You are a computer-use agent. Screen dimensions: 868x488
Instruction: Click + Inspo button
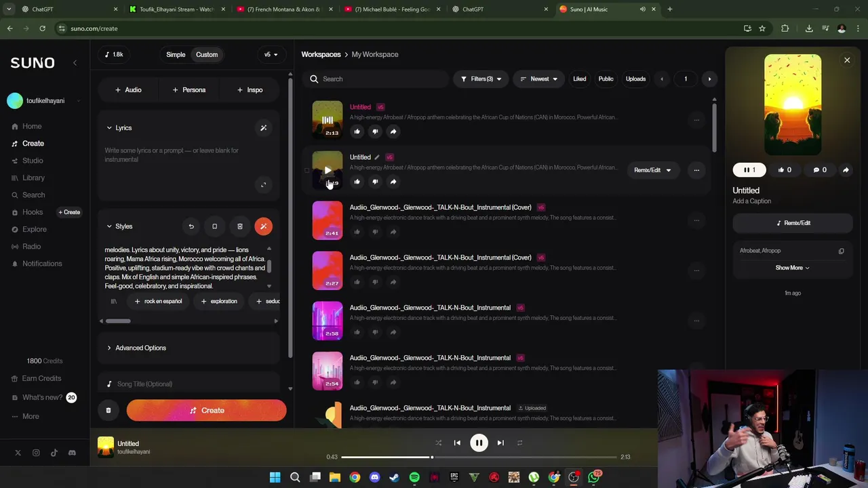(250, 89)
